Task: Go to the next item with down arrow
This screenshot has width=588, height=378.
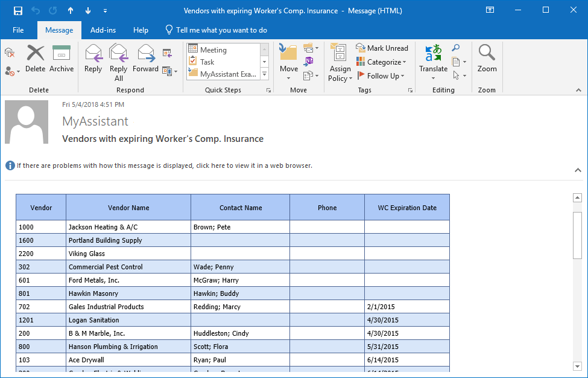Action: coord(88,11)
